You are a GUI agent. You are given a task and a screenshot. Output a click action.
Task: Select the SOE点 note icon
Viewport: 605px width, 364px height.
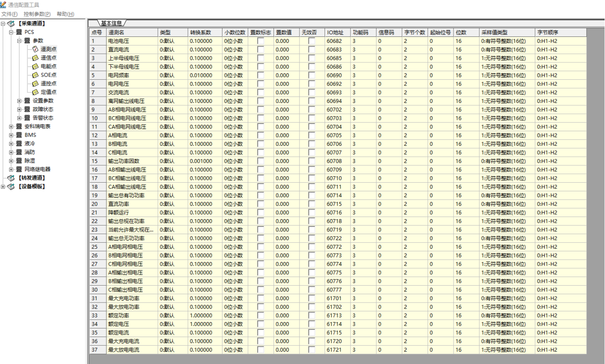[x=36, y=75]
